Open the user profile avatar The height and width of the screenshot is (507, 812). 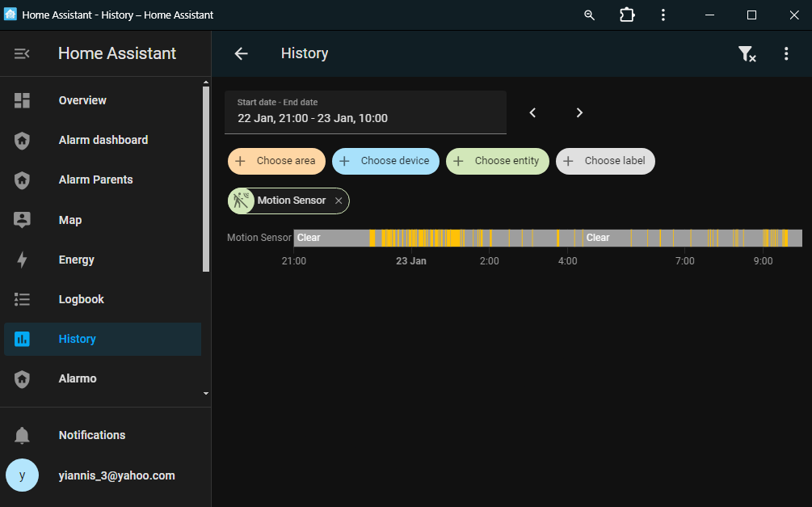(22, 475)
